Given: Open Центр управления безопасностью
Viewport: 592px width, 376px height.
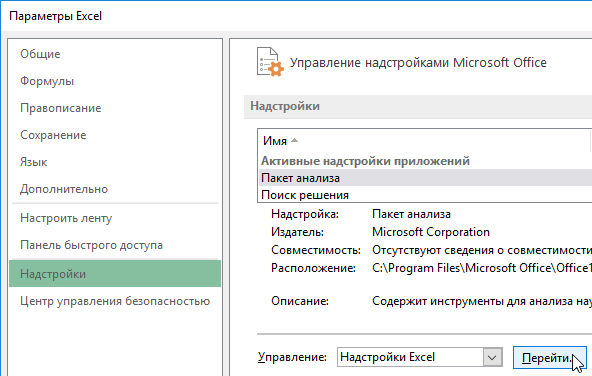Looking at the screenshot, I should click(x=115, y=301).
